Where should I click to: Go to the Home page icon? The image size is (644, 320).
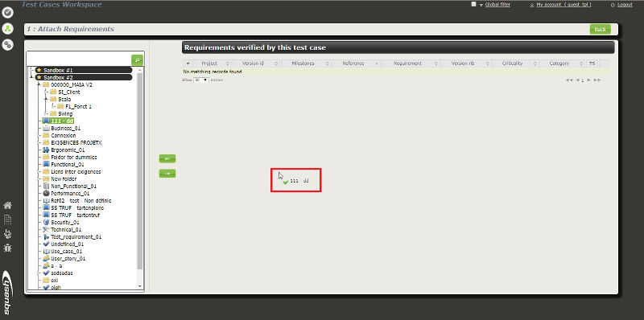click(x=7, y=206)
